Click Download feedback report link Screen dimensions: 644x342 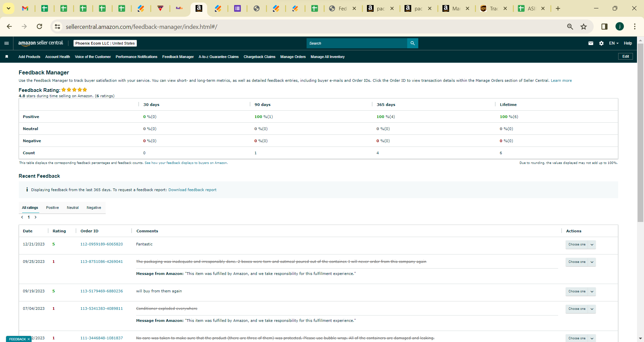(x=193, y=190)
